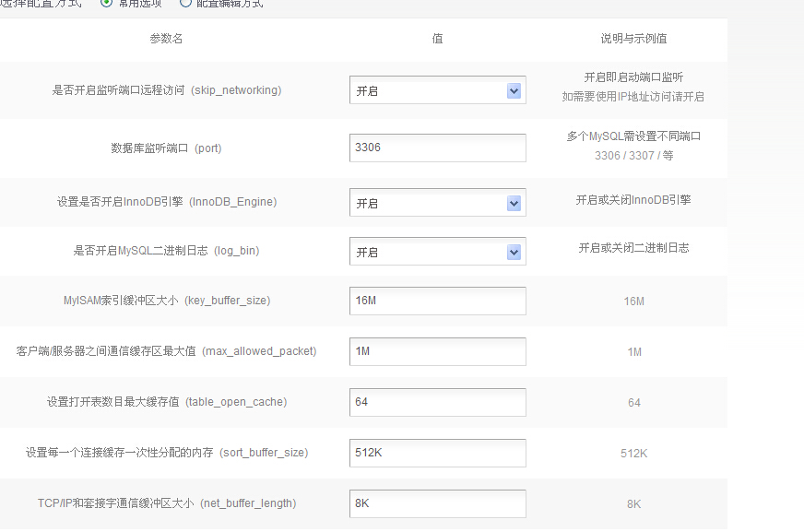
Task: Click the sort_buffer_size field with 512K
Action: coord(437,453)
